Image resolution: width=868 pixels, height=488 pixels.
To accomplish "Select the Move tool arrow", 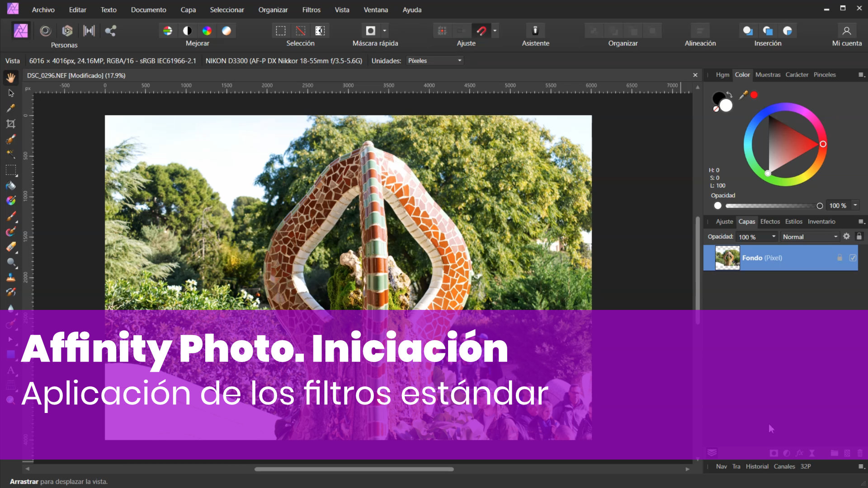I will (11, 93).
